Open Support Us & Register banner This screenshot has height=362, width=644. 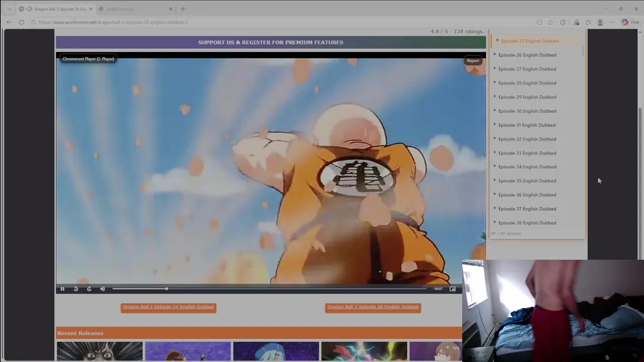tap(271, 42)
